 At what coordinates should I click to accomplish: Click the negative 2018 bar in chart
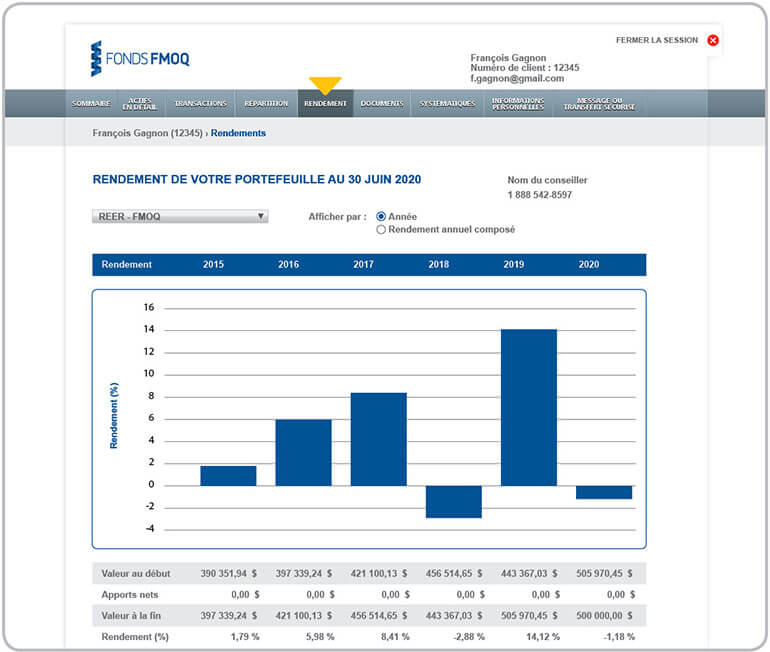(454, 502)
